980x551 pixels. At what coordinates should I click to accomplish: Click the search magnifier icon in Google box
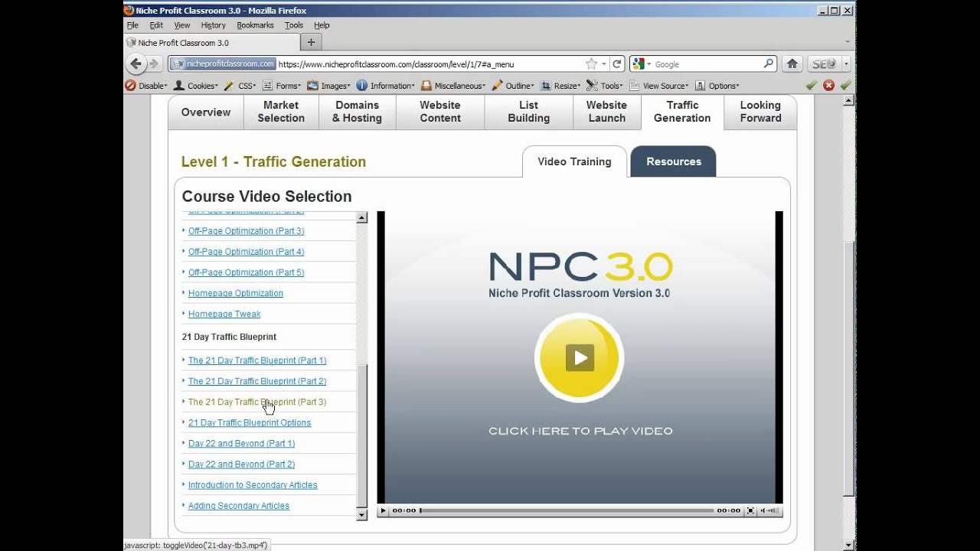tap(769, 64)
